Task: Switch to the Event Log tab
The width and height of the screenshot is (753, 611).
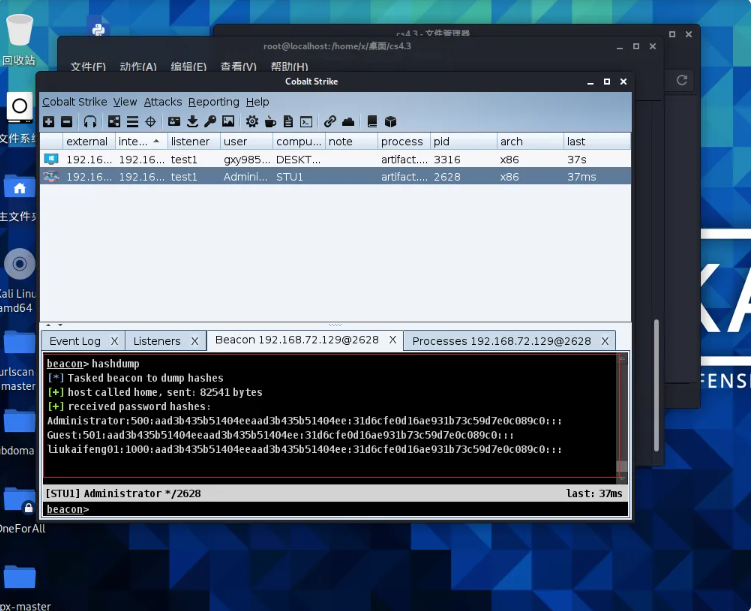Action: [75, 341]
